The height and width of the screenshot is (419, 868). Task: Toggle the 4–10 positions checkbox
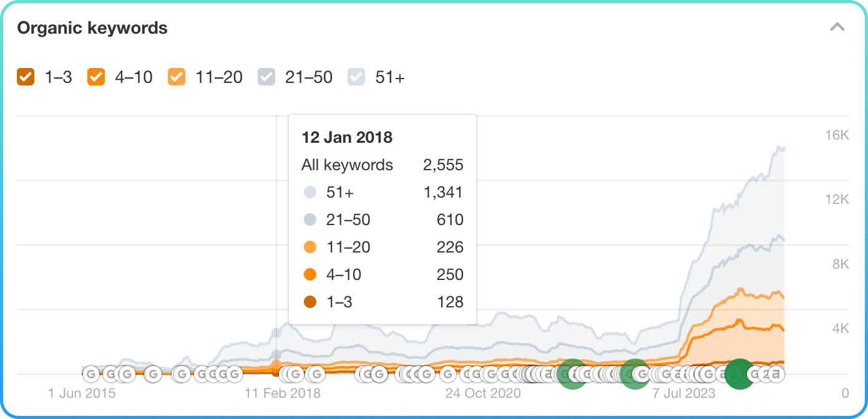coord(96,77)
